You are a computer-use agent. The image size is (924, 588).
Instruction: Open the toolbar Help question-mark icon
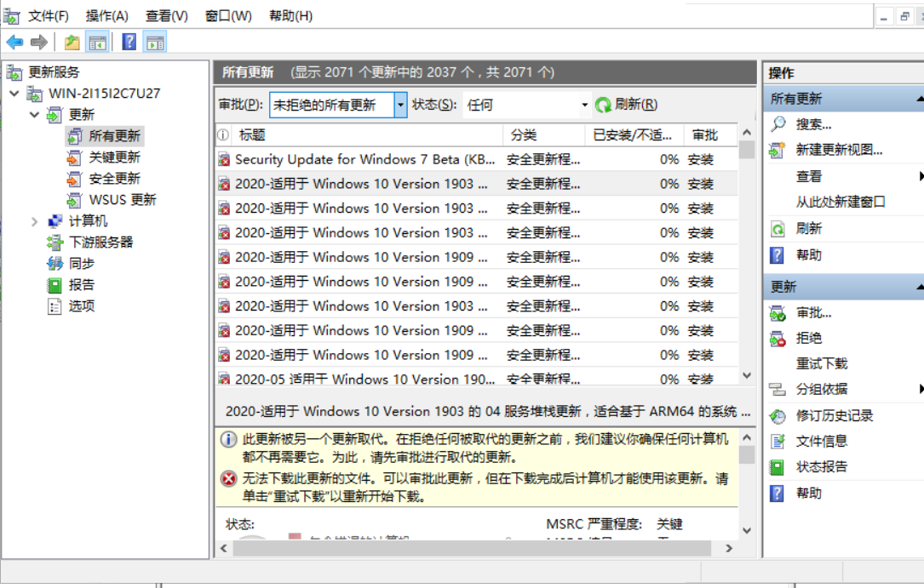129,43
